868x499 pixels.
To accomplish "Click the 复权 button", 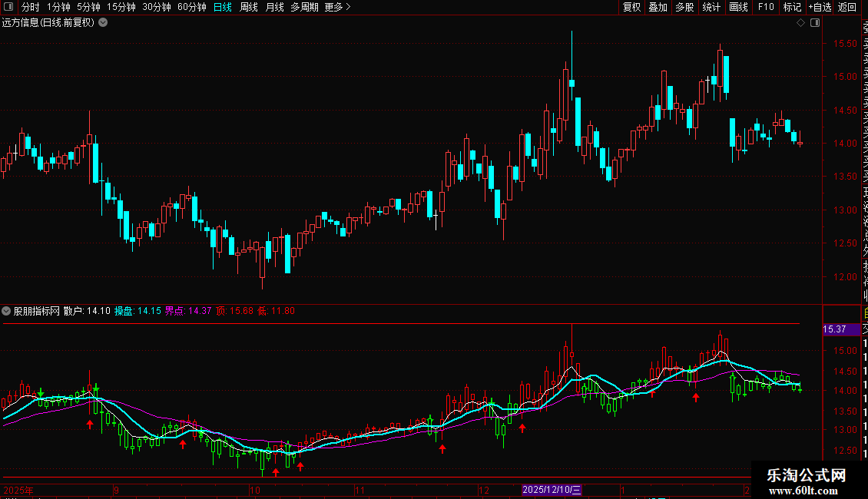I will pyautogui.click(x=631, y=7).
